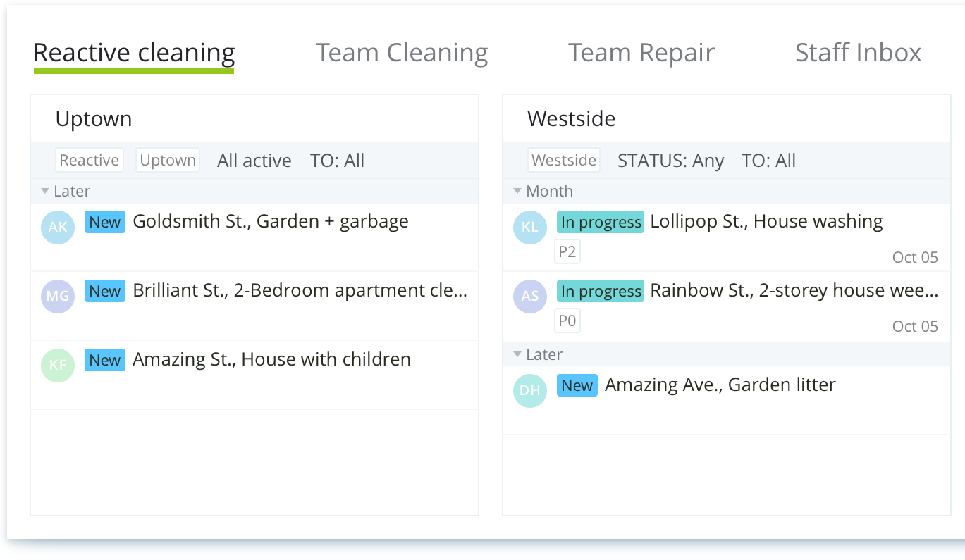The height and width of the screenshot is (560, 965).
Task: Click the AS avatar icon
Action: point(530,296)
